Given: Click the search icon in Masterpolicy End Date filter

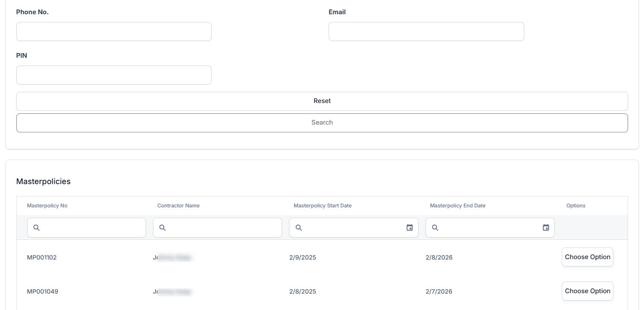Looking at the screenshot, I should (x=435, y=228).
